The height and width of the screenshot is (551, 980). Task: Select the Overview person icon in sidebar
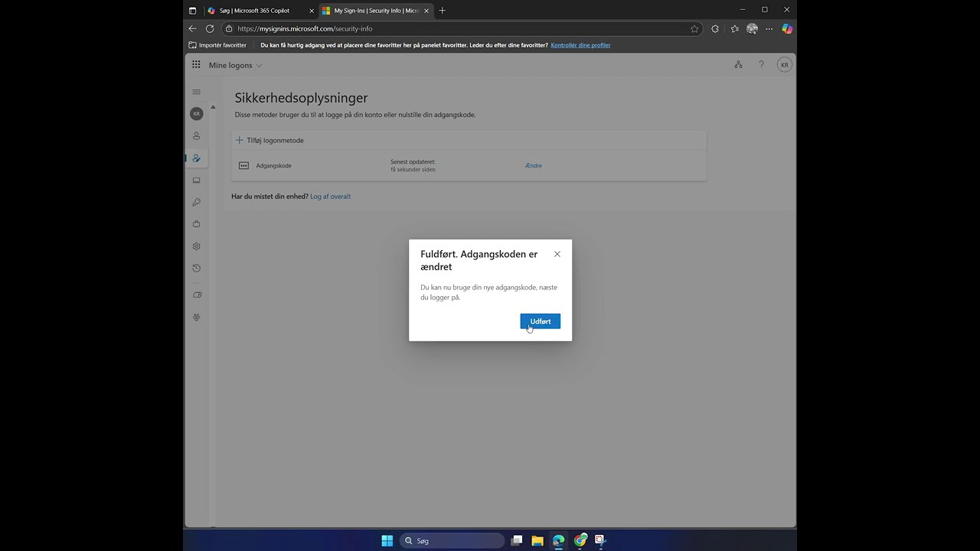196,135
